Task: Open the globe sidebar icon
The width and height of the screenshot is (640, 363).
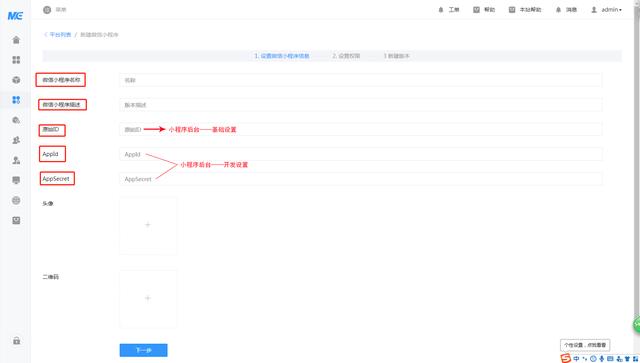Action: click(16, 200)
